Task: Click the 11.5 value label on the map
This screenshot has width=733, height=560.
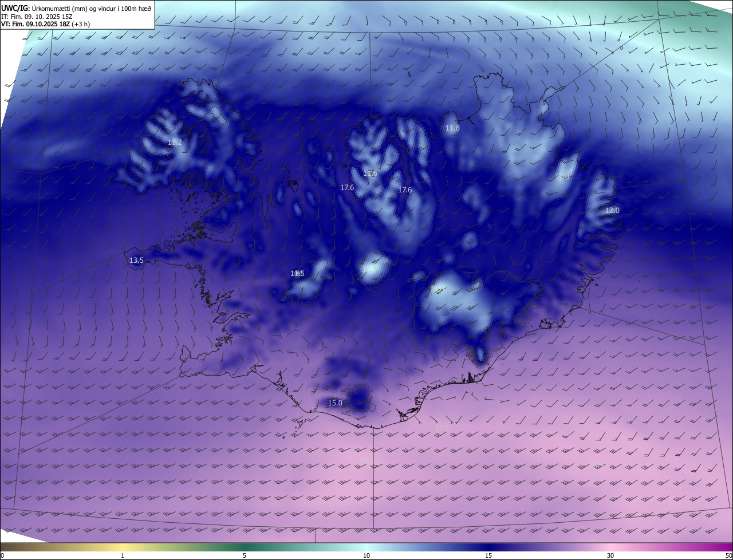Action: point(297,274)
